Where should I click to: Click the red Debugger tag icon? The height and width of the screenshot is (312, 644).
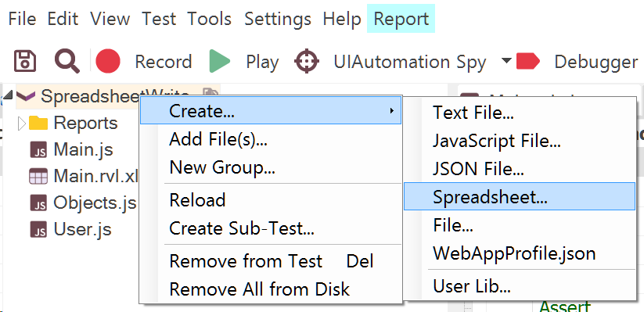pyautogui.click(x=528, y=61)
